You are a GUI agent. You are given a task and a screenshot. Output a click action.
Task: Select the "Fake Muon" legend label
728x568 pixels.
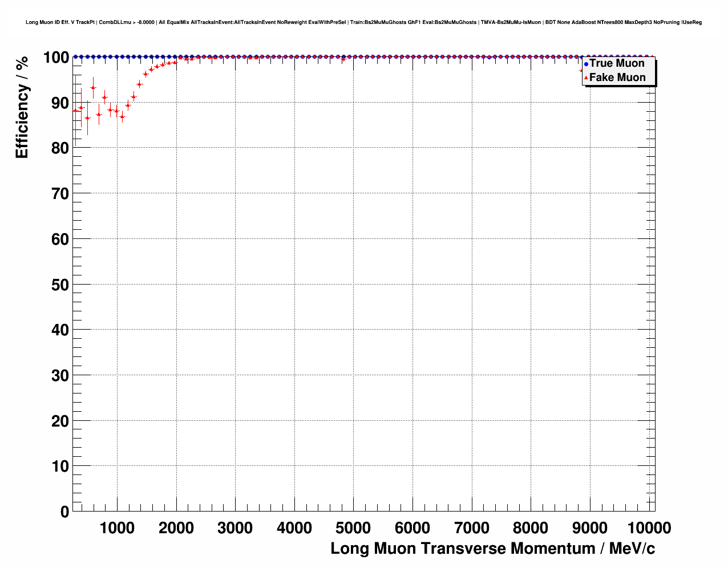click(x=617, y=78)
